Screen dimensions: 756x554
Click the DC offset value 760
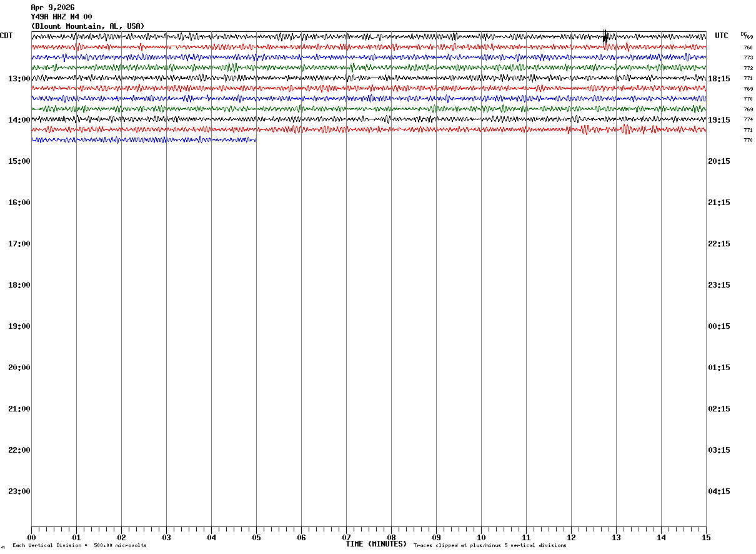point(748,48)
